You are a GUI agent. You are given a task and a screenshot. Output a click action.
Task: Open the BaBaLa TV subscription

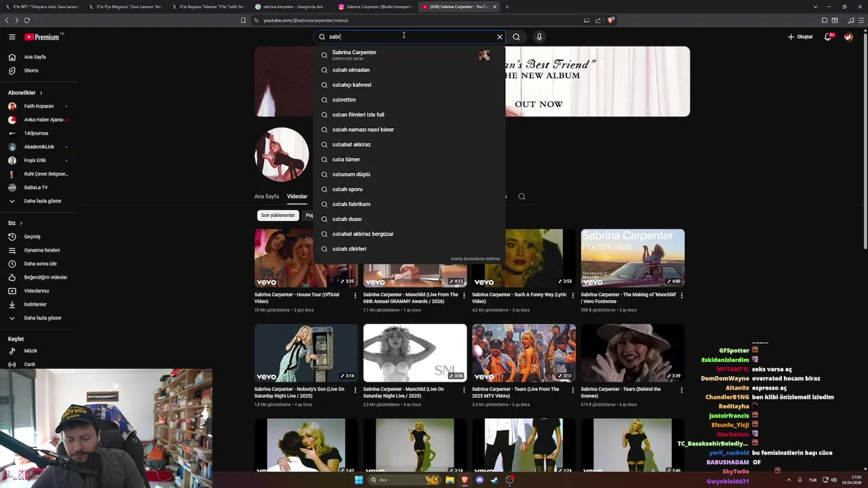(39, 188)
